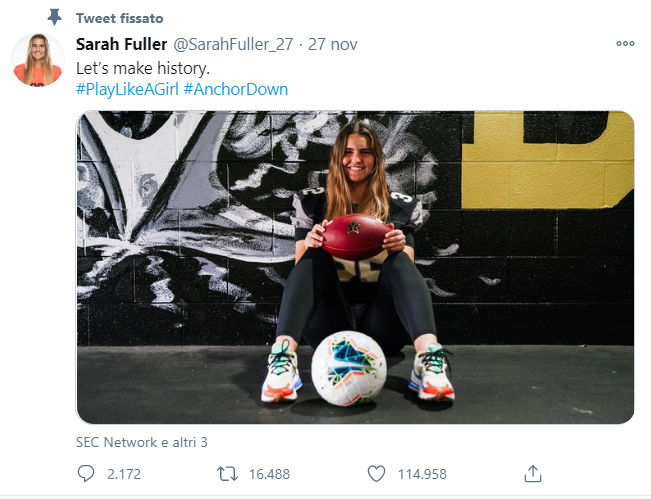Open the tweet via "27 nov" timestamp
The image size is (651, 499).
pyautogui.click(x=332, y=45)
